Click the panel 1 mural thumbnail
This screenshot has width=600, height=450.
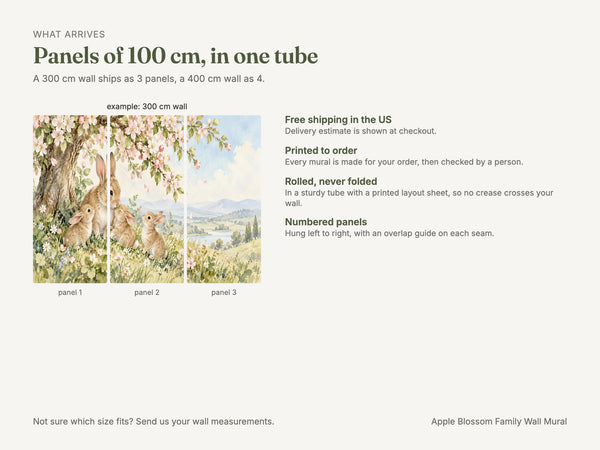pyautogui.click(x=70, y=199)
